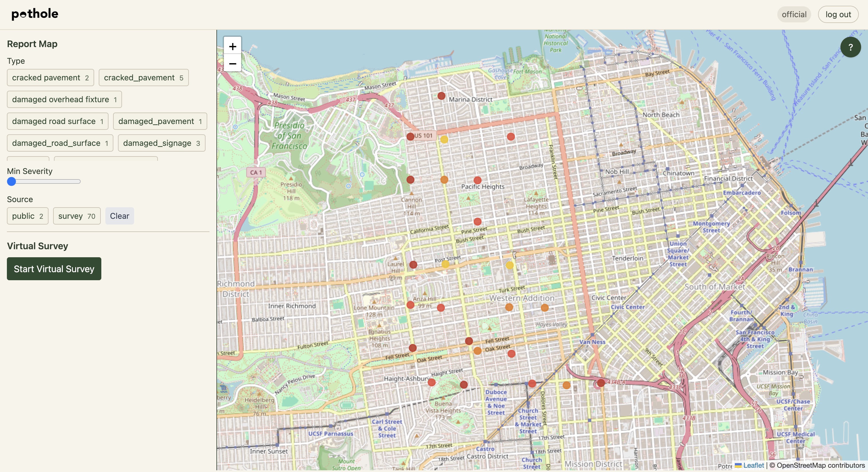Screen dimensions: 868x472
Task: Toggle the cracked pavement type filter
Action: point(50,78)
